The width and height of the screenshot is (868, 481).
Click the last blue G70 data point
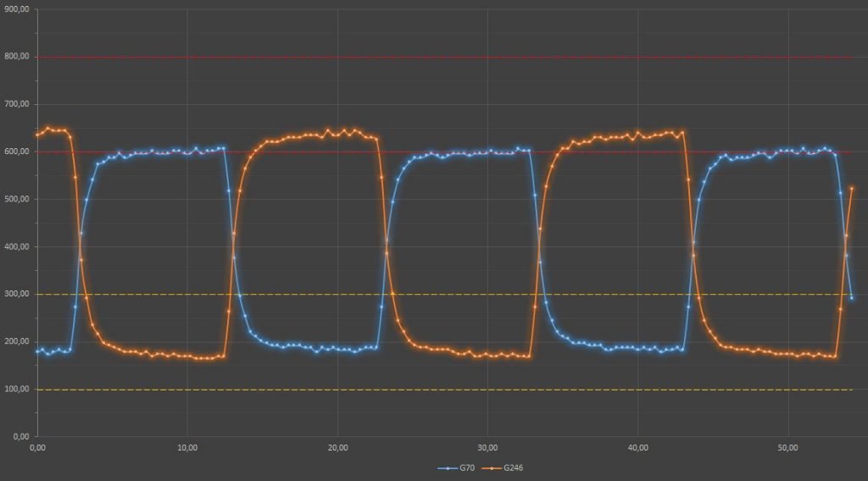[x=851, y=298]
